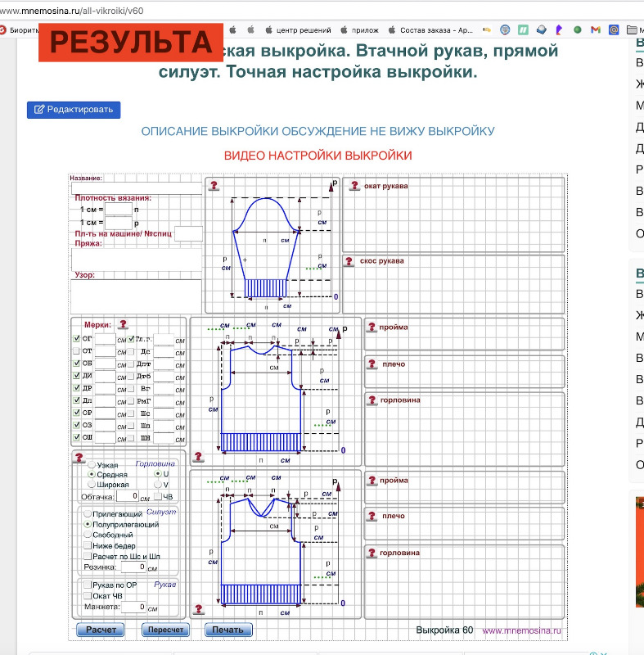Enable the ОТ measurement checkbox
This screenshot has height=655, width=644.
77,351
